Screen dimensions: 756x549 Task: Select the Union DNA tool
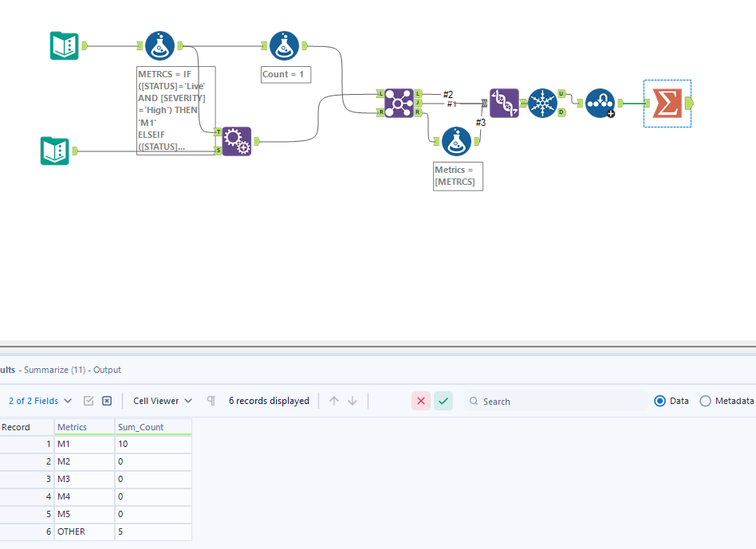pyautogui.click(x=504, y=103)
